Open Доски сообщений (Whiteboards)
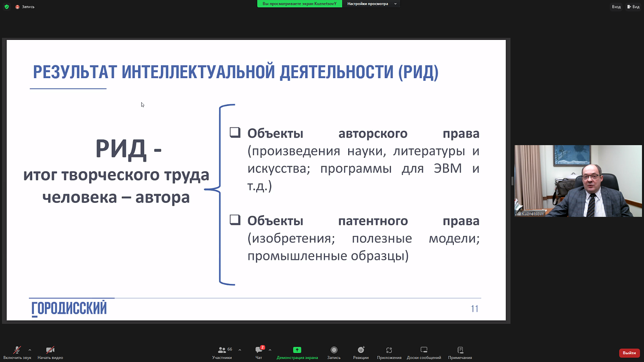Image resolution: width=644 pixels, height=362 pixels. pyautogui.click(x=424, y=352)
